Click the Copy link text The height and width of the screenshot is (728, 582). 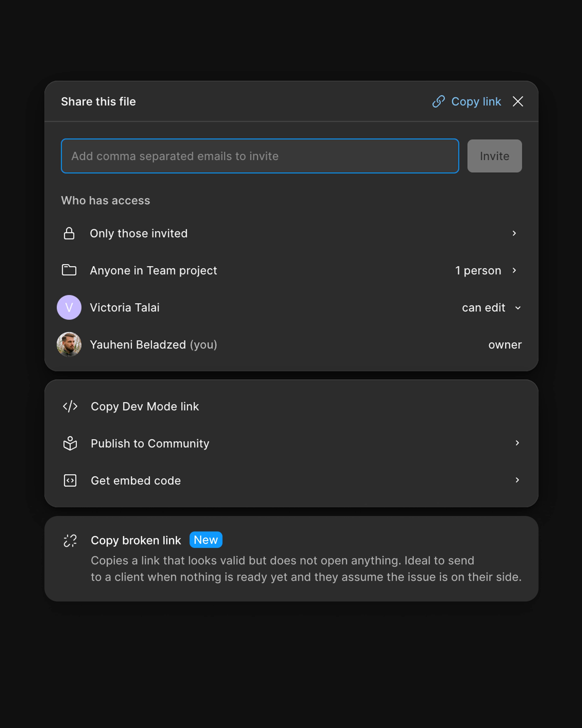coord(476,102)
